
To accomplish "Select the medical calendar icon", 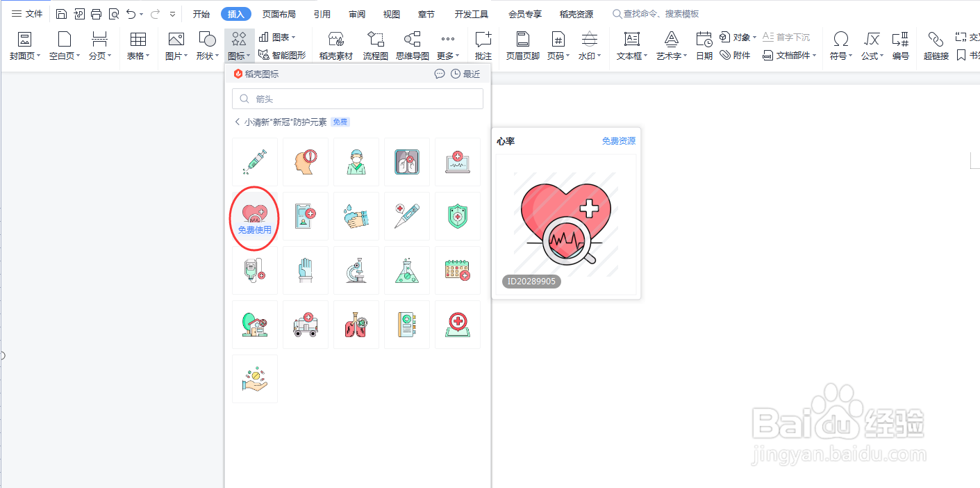I will pyautogui.click(x=458, y=270).
